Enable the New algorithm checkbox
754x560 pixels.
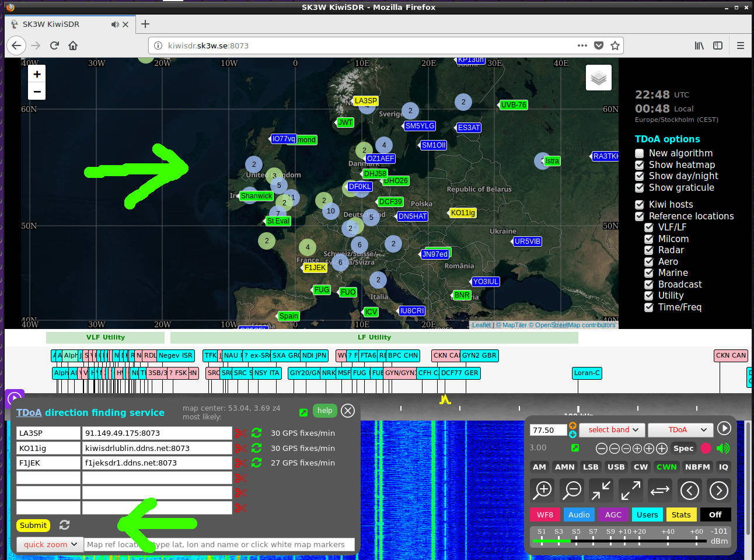640,153
